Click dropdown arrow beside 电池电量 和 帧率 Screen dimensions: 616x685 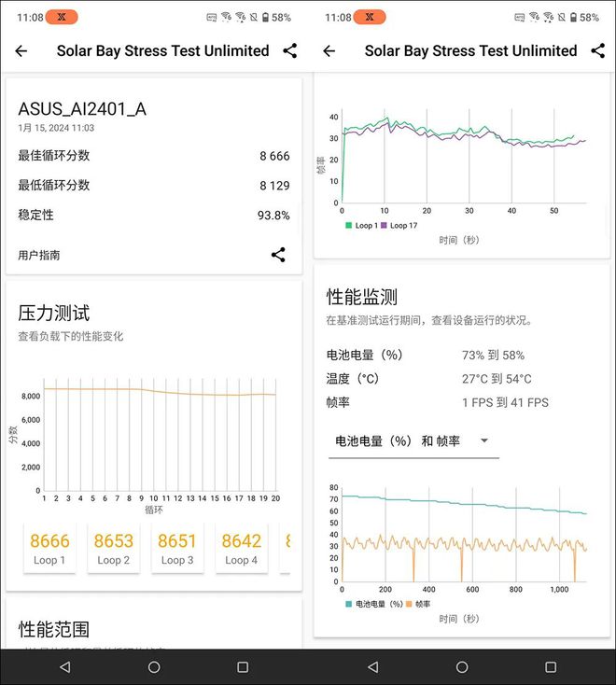(x=484, y=440)
